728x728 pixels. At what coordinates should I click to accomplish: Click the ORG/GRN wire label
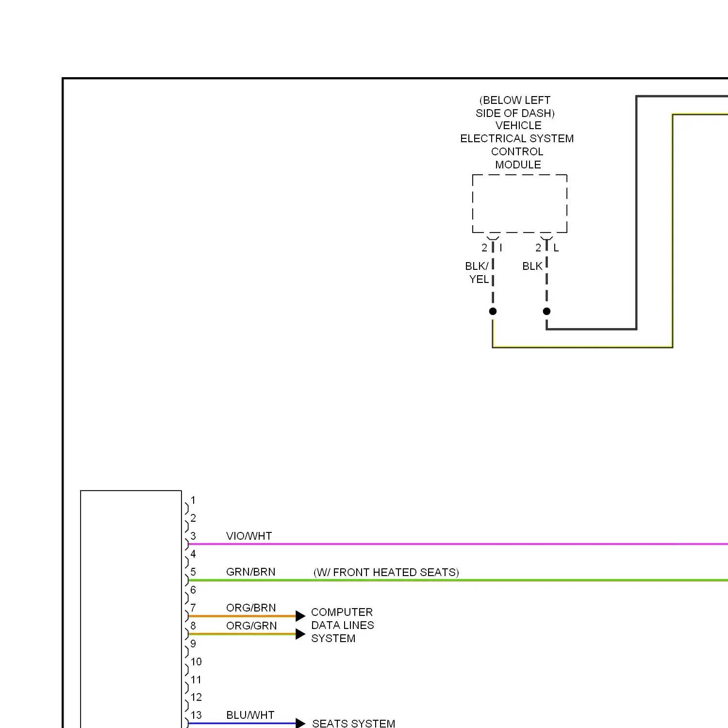pos(251,626)
